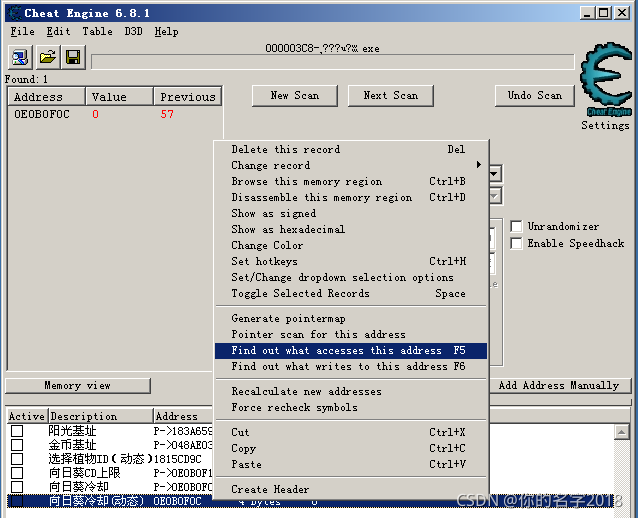Choose Toggle Selected Records
The image size is (638, 518).
351,293
